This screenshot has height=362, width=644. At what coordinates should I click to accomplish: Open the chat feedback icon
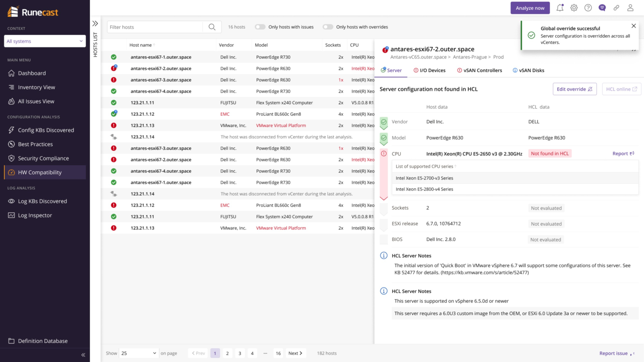[602, 8]
